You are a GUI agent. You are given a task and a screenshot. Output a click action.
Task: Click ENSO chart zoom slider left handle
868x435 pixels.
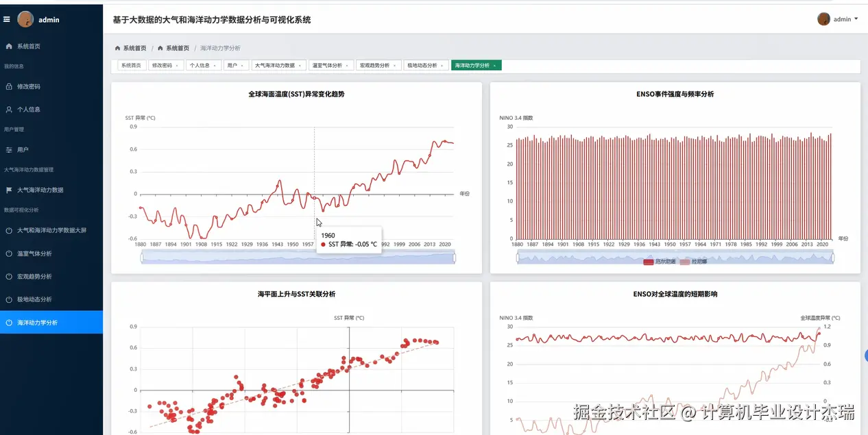[x=518, y=258]
